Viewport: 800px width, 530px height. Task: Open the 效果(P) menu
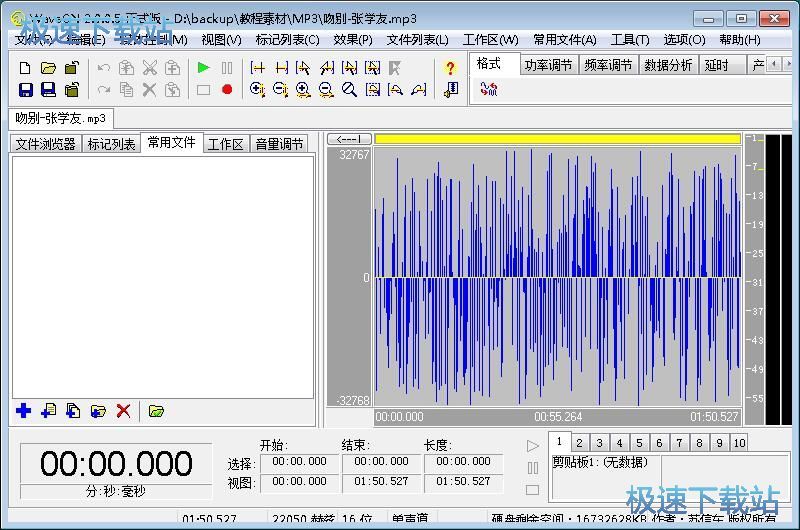point(352,40)
